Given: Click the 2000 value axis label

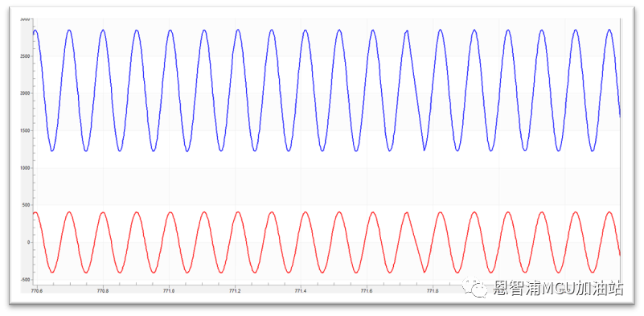Looking at the screenshot, I should pyautogui.click(x=26, y=93).
